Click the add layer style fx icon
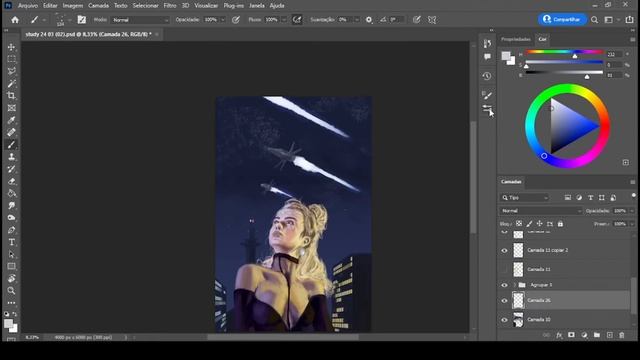The width and height of the screenshot is (640, 360). pyautogui.click(x=559, y=335)
